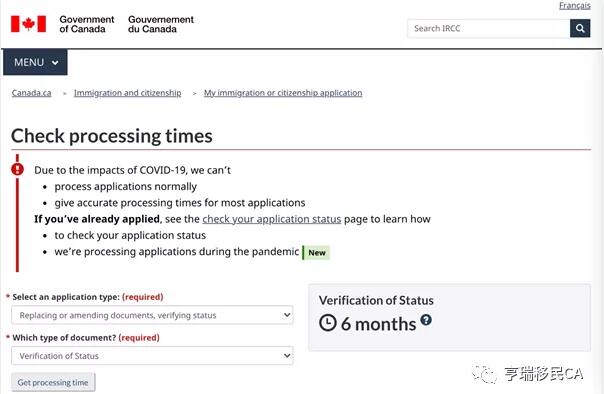
Task: Click the question mark help icon beside 6 months
Action: point(426,320)
